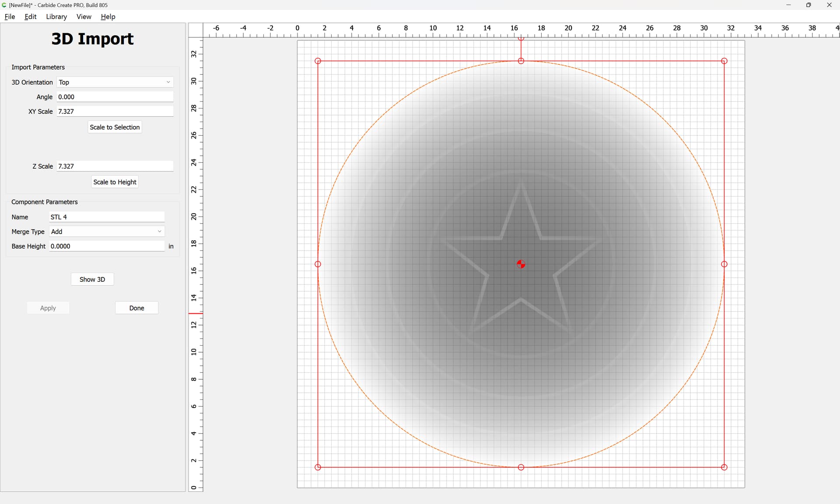This screenshot has height=504, width=840.
Task: Click the Apply button
Action: pos(48,308)
